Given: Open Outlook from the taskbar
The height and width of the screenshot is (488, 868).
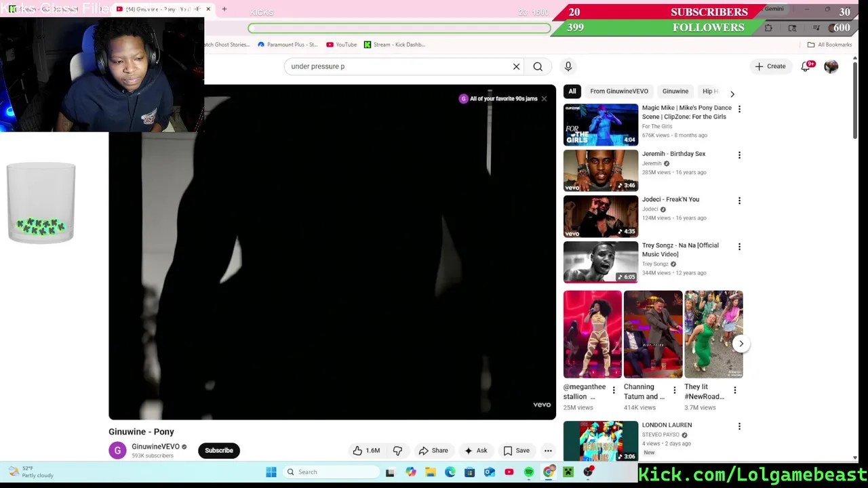Looking at the screenshot, I should 489,472.
